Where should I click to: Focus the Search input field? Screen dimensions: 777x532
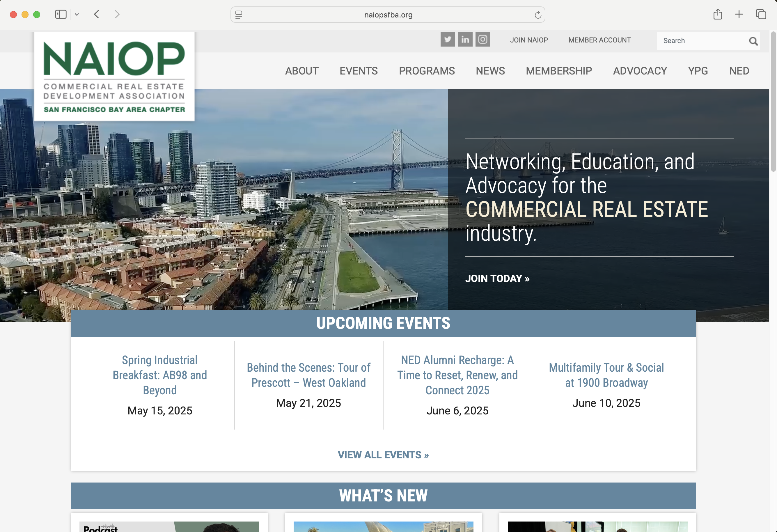702,41
